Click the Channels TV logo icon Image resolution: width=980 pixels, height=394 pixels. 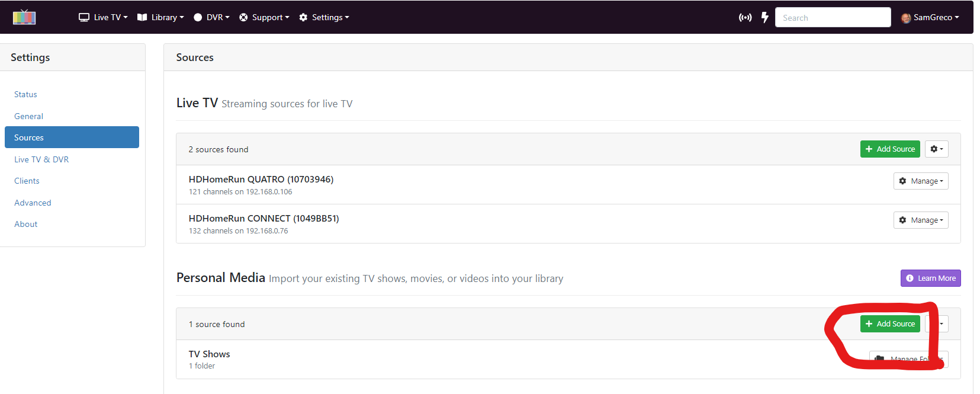click(24, 17)
